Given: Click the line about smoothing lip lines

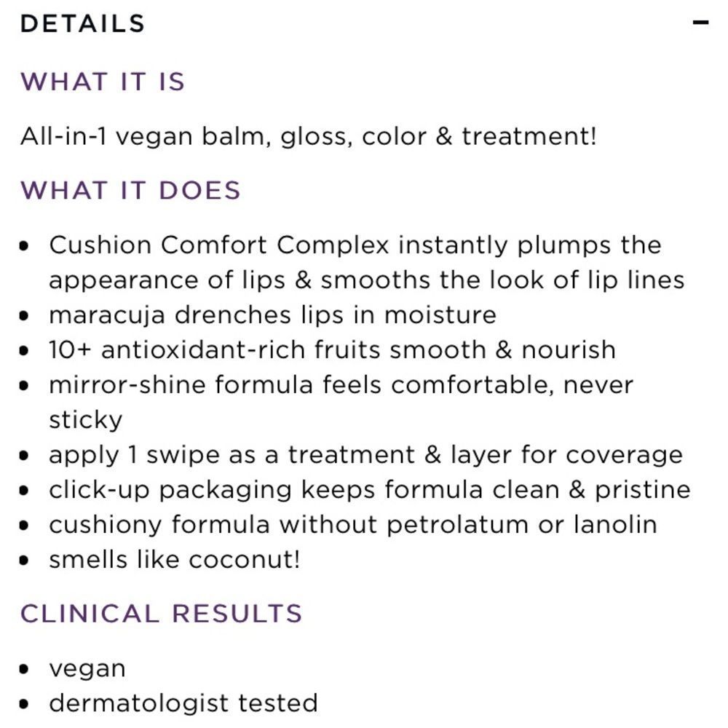Looking at the screenshot, I should tap(366, 280).
